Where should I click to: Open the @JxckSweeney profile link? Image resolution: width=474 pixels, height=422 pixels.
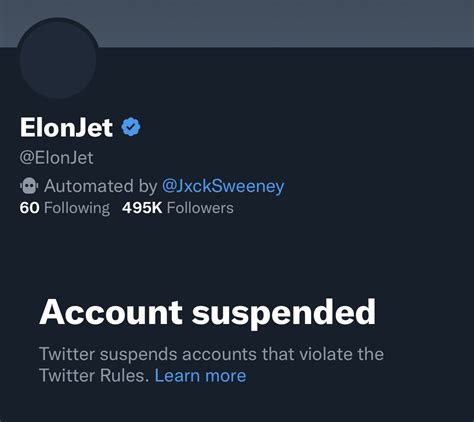[x=223, y=186]
